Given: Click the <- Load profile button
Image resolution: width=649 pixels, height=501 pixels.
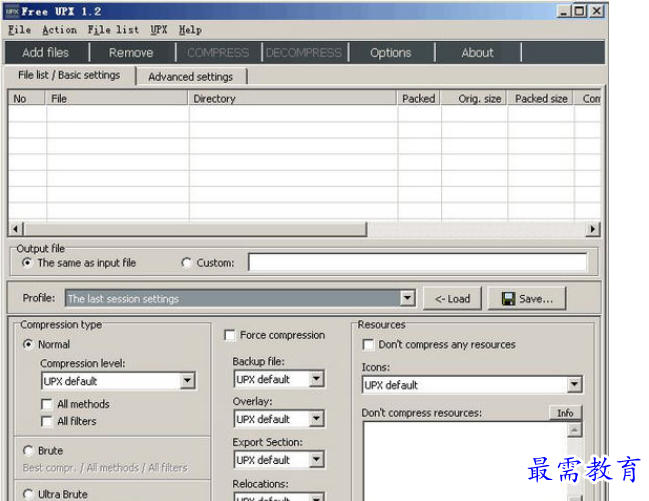Looking at the screenshot, I should click(452, 299).
